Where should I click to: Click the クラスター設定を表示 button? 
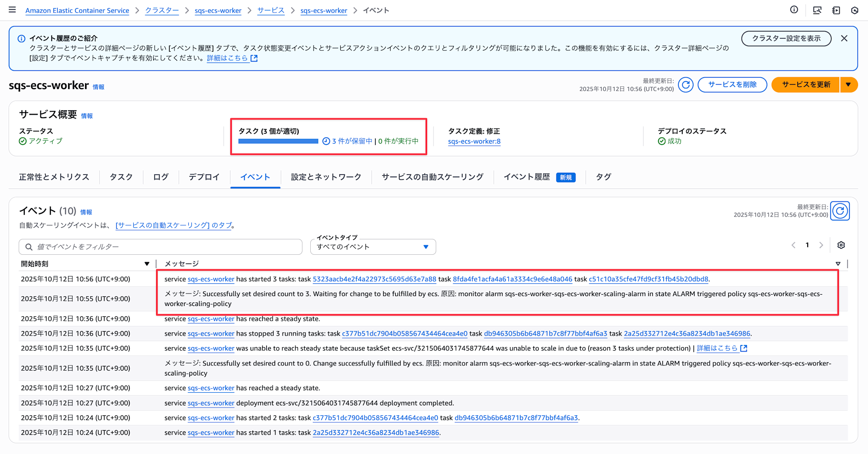click(786, 38)
